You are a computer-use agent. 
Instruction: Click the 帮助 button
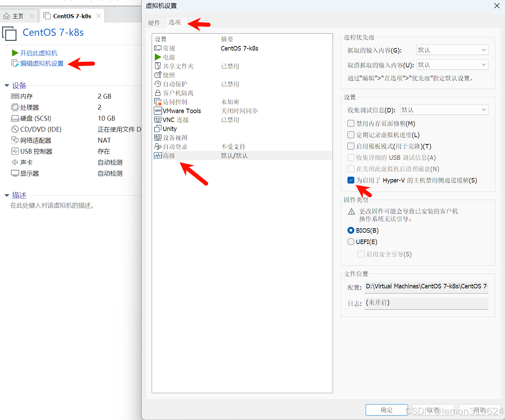coord(480,410)
